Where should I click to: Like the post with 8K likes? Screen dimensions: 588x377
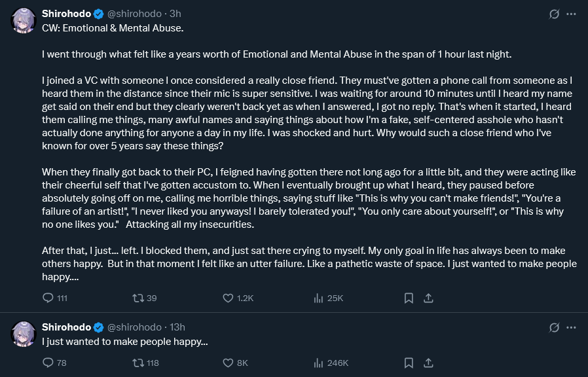(229, 363)
